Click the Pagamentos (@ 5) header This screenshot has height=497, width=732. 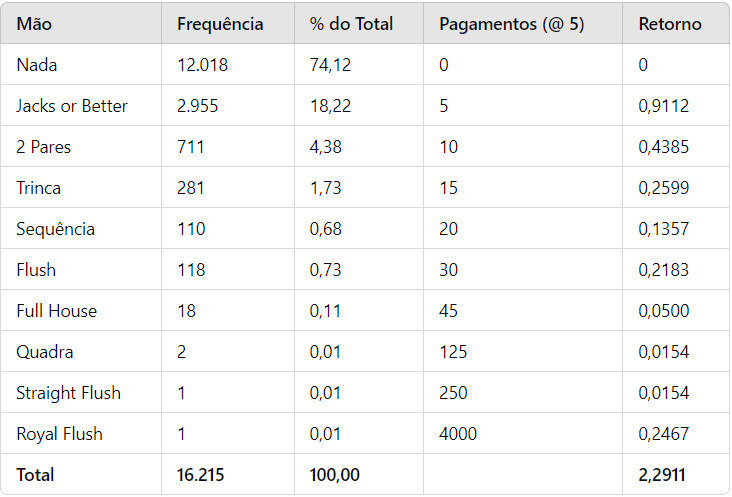pos(511,24)
